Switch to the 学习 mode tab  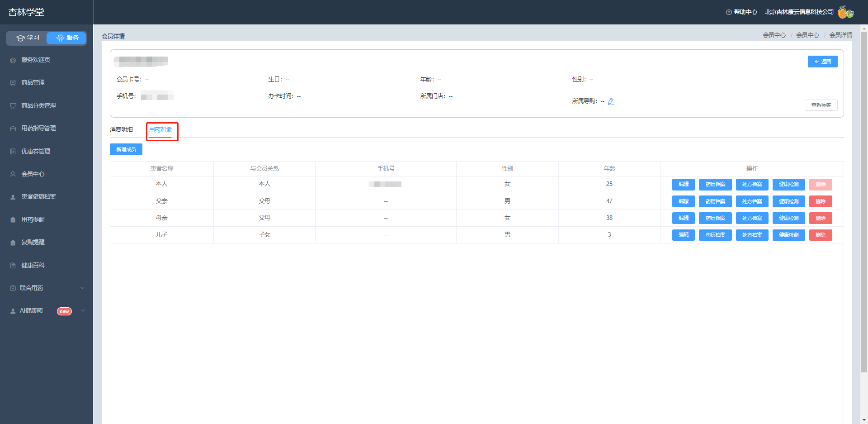pyautogui.click(x=27, y=38)
